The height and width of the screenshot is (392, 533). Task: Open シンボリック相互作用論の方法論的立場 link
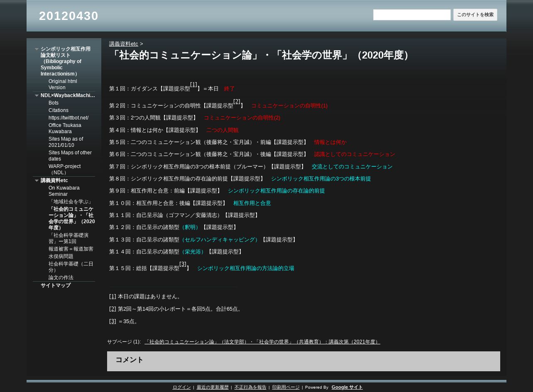pyautogui.click(x=246, y=268)
